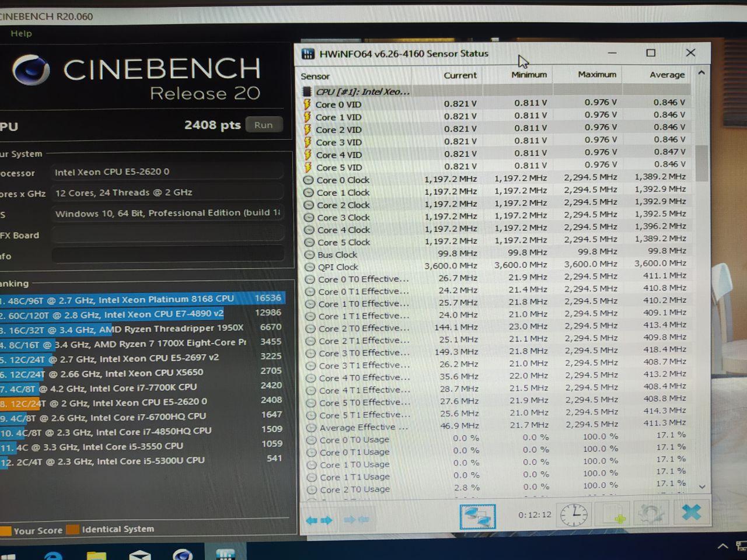The height and width of the screenshot is (560, 747).
Task: Click the 0:12:12 elapsed time readout
Action: [535, 514]
